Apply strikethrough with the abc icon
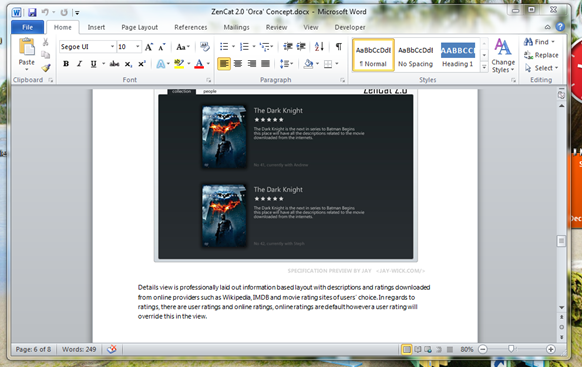The height and width of the screenshot is (367, 582). click(114, 64)
